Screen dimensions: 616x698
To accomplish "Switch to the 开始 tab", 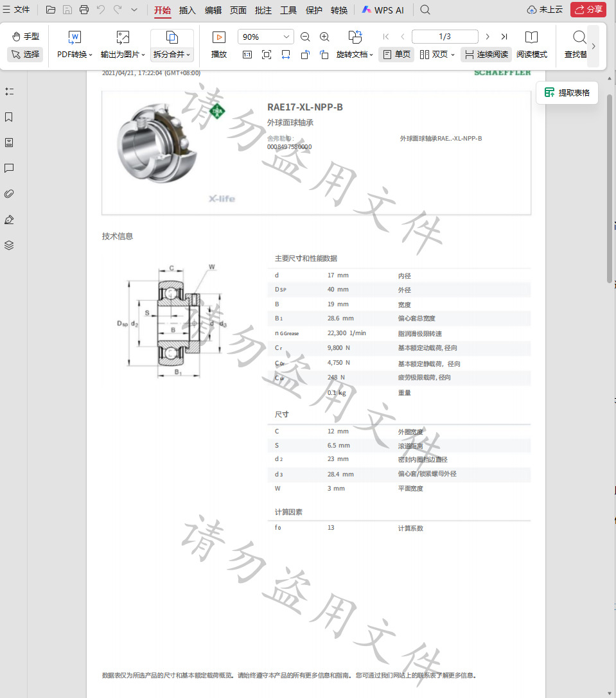I will click(x=163, y=10).
